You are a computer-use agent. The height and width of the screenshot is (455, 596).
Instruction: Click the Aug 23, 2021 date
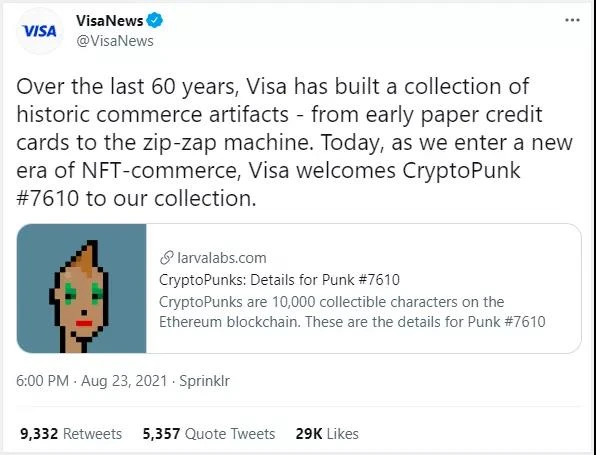tap(124, 381)
